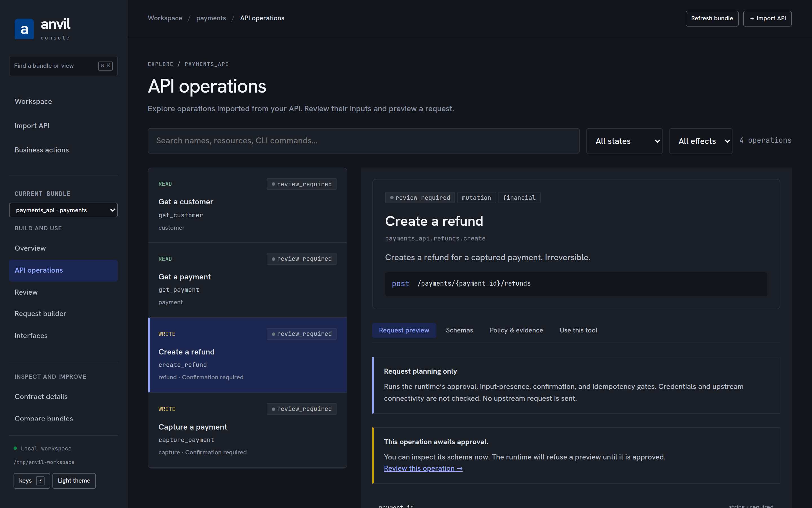This screenshot has height=508, width=812.
Task: Click the question mark keys badge
Action: click(x=40, y=481)
